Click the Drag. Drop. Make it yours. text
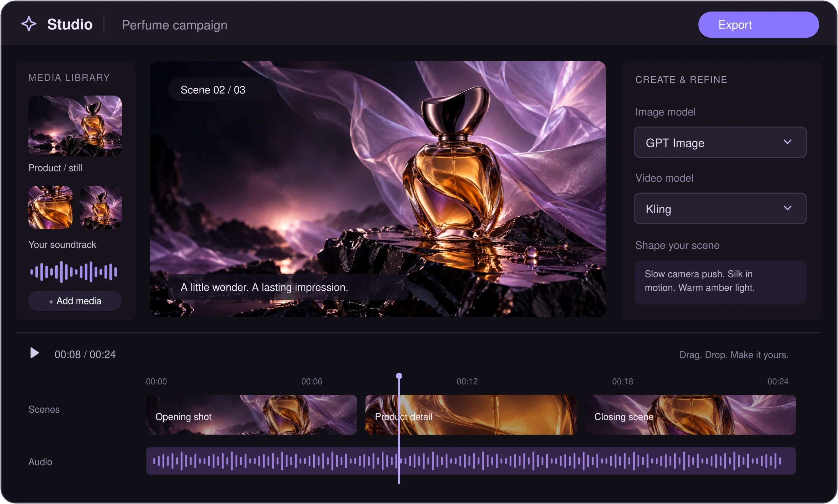 click(734, 355)
